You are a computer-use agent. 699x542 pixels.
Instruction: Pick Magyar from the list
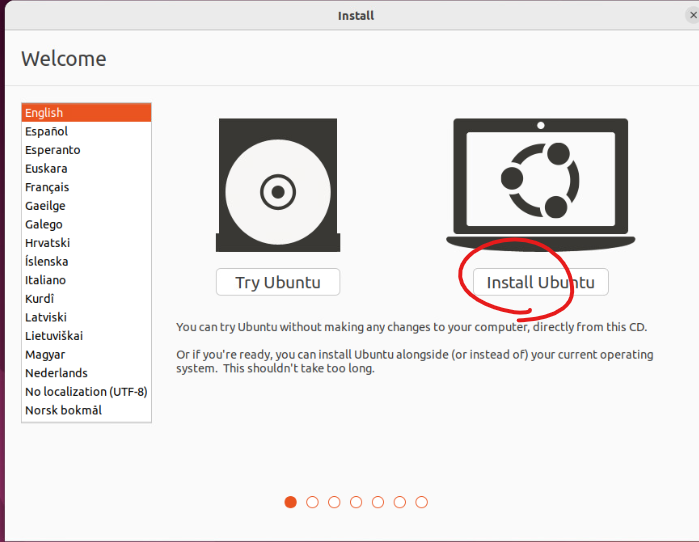point(86,354)
